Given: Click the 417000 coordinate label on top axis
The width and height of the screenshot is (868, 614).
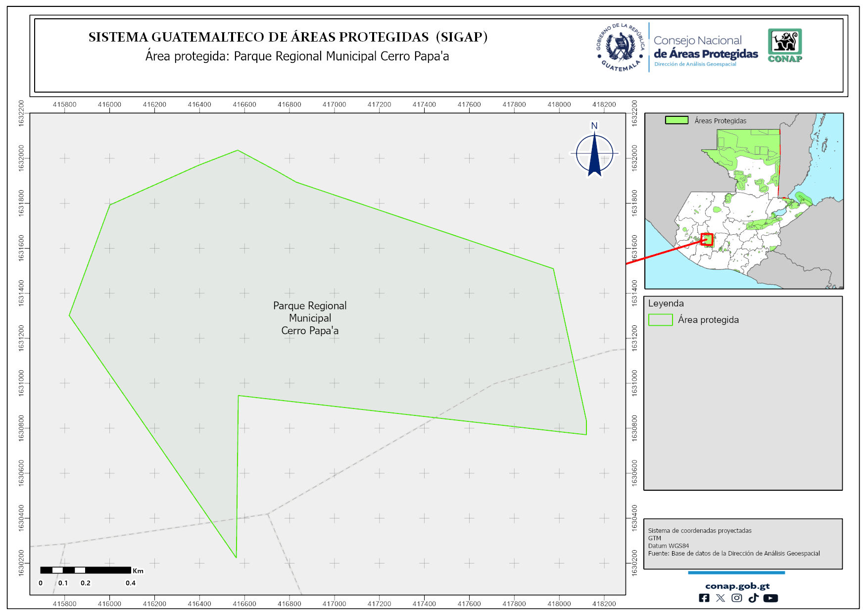Looking at the screenshot, I should coord(334,104).
